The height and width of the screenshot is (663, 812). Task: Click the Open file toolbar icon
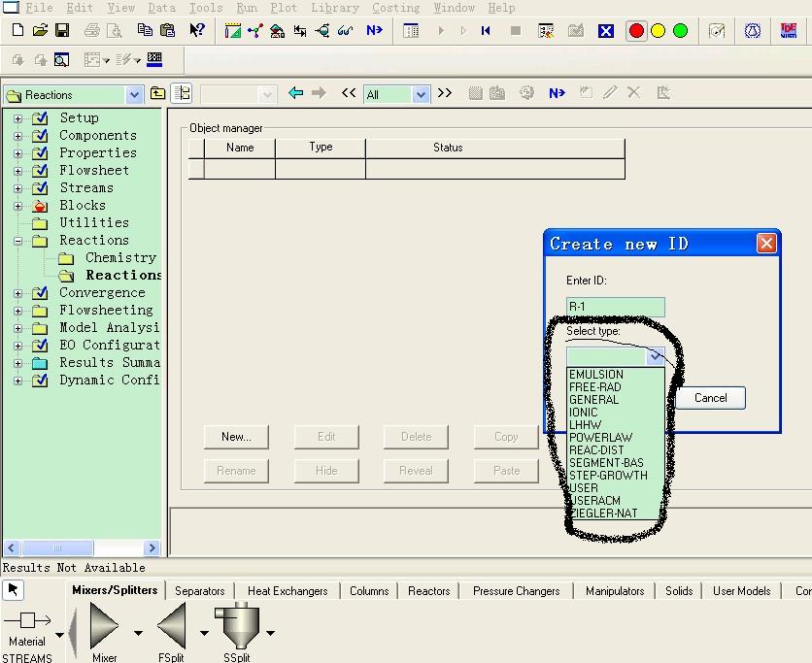[x=40, y=31]
